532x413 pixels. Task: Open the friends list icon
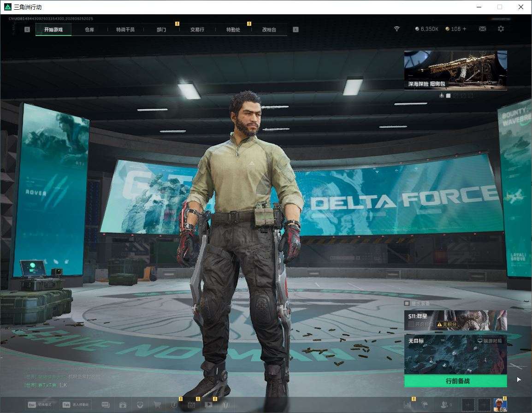tap(445, 405)
